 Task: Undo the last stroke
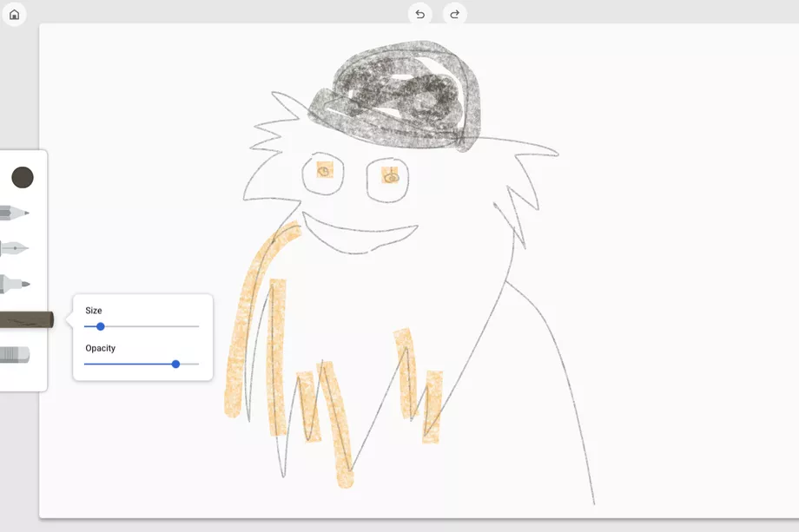coord(419,14)
